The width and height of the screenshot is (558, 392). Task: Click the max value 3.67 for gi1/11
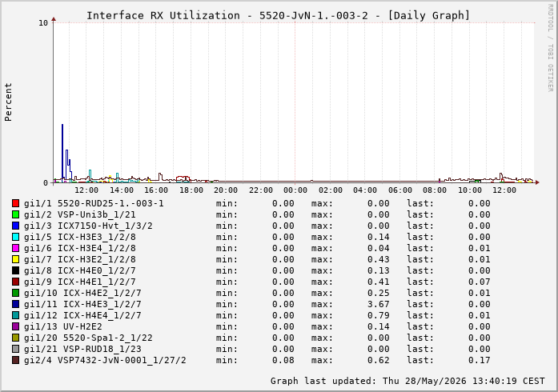[379, 304]
